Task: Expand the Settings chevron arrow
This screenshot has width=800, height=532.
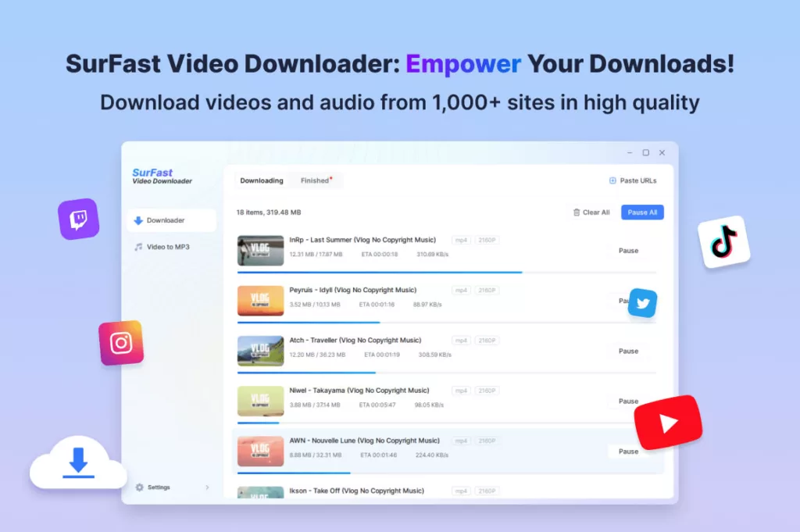Action: tap(207, 487)
